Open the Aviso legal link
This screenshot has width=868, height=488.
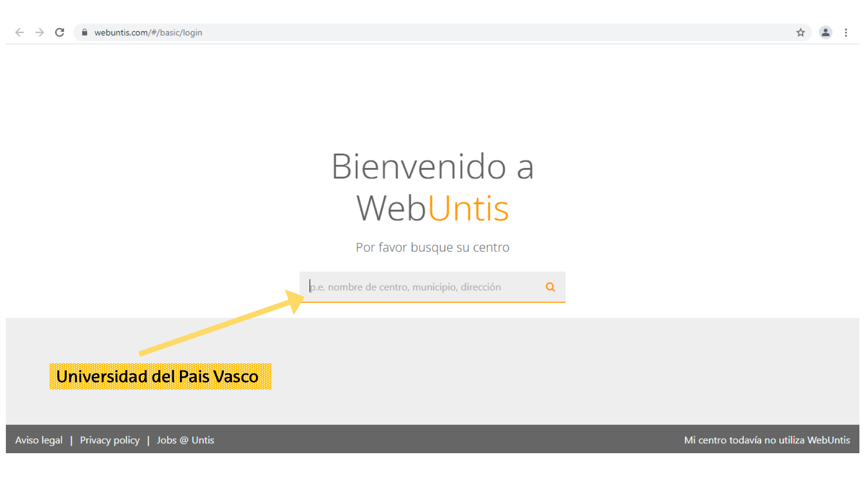point(39,440)
